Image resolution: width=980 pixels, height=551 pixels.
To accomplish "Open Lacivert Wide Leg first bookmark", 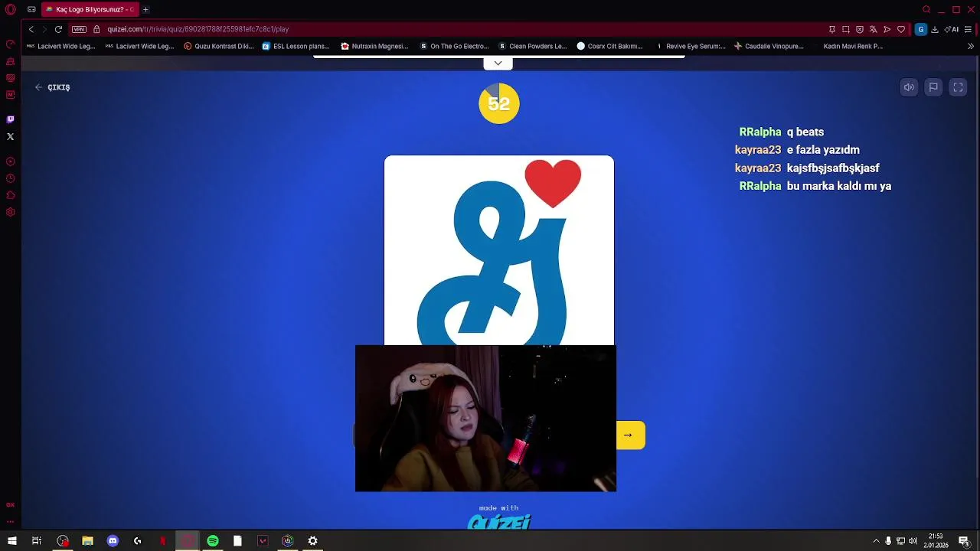I will pos(61,46).
